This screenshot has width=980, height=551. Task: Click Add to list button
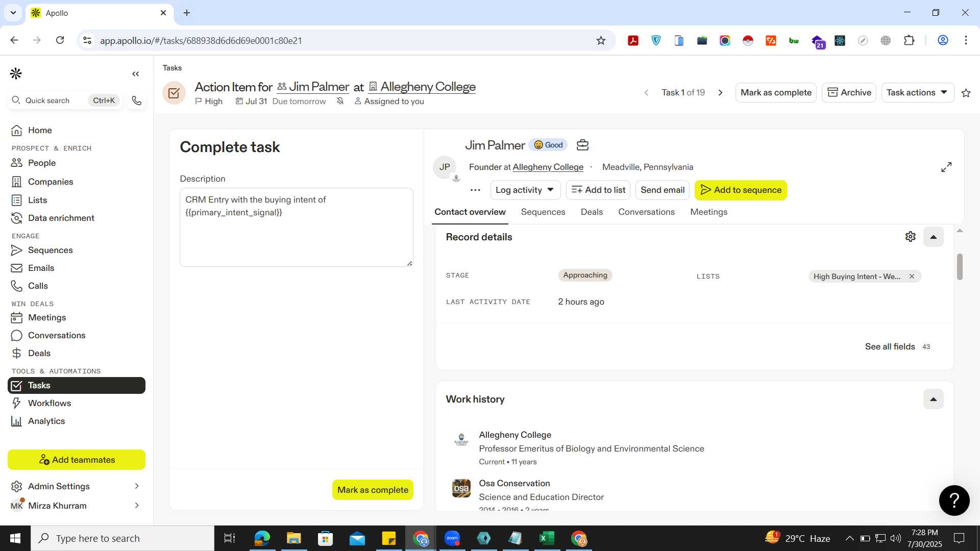[x=598, y=190]
